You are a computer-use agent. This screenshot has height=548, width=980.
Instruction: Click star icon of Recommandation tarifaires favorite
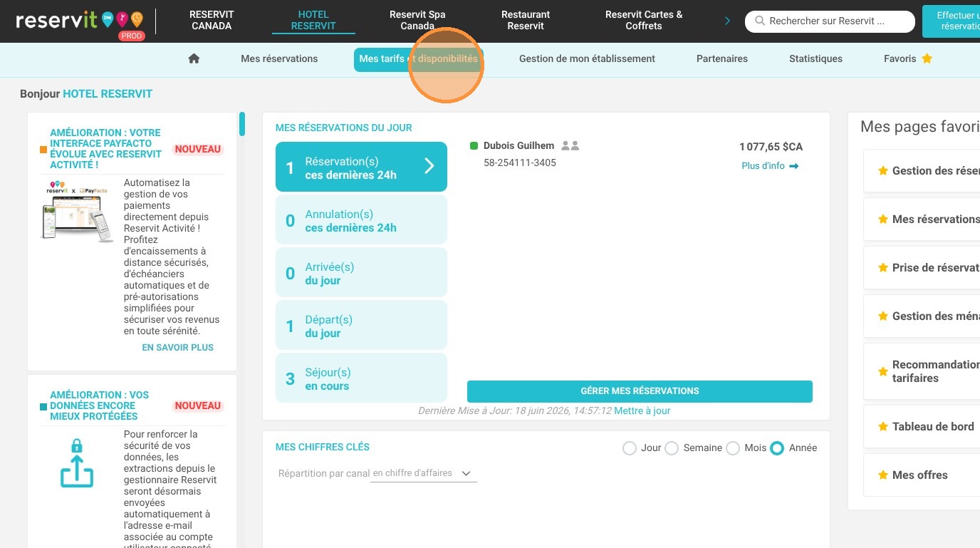tap(883, 371)
